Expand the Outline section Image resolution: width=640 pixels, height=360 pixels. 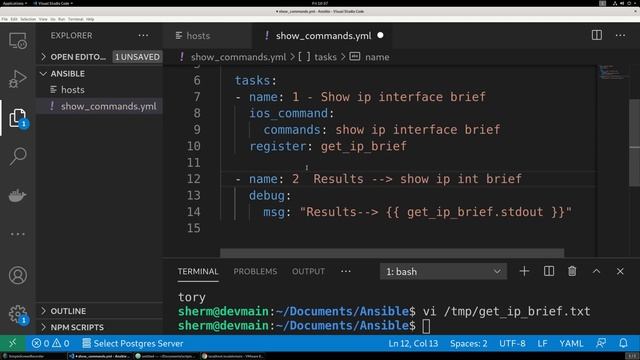(68, 311)
